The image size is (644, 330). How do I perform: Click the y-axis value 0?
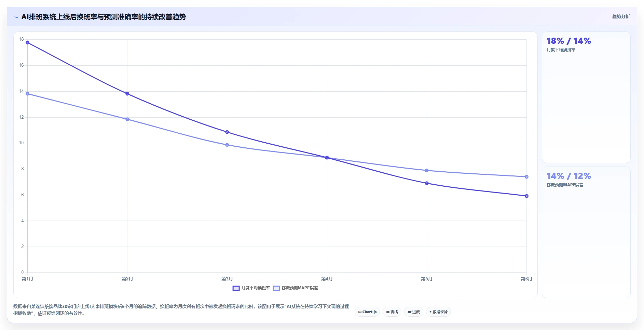[x=23, y=273]
